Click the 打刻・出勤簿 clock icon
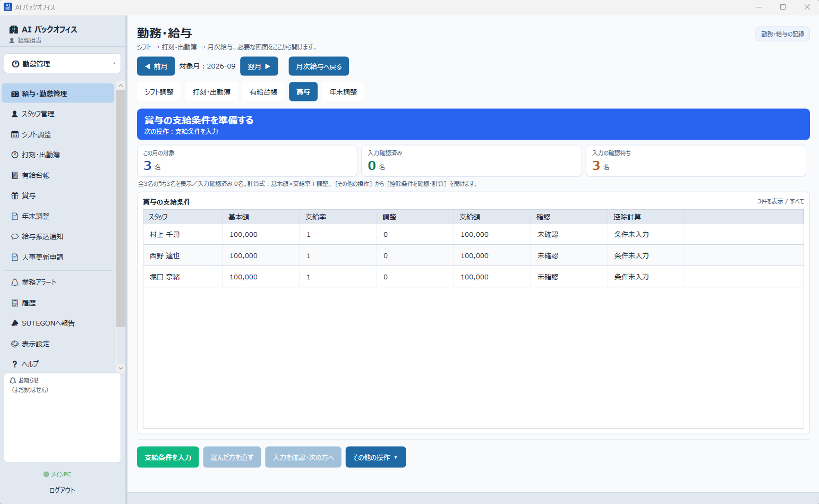This screenshot has height=504, width=819. 15,155
